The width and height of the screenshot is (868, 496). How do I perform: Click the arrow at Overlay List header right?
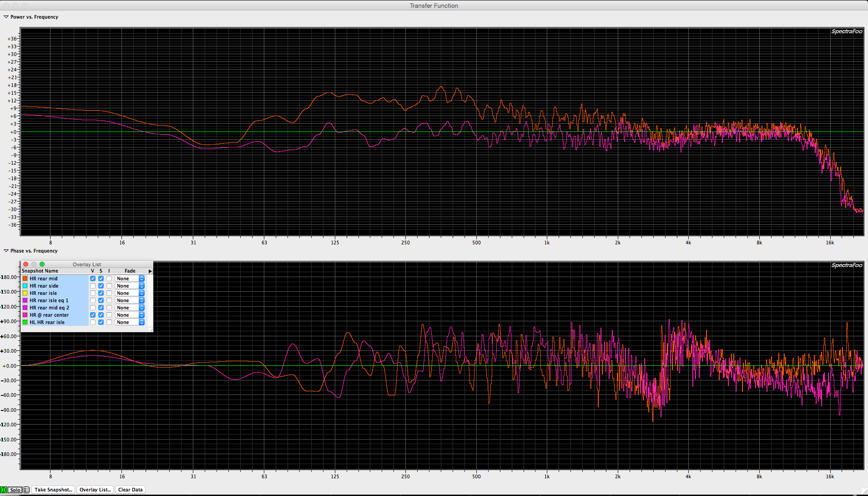(x=150, y=271)
